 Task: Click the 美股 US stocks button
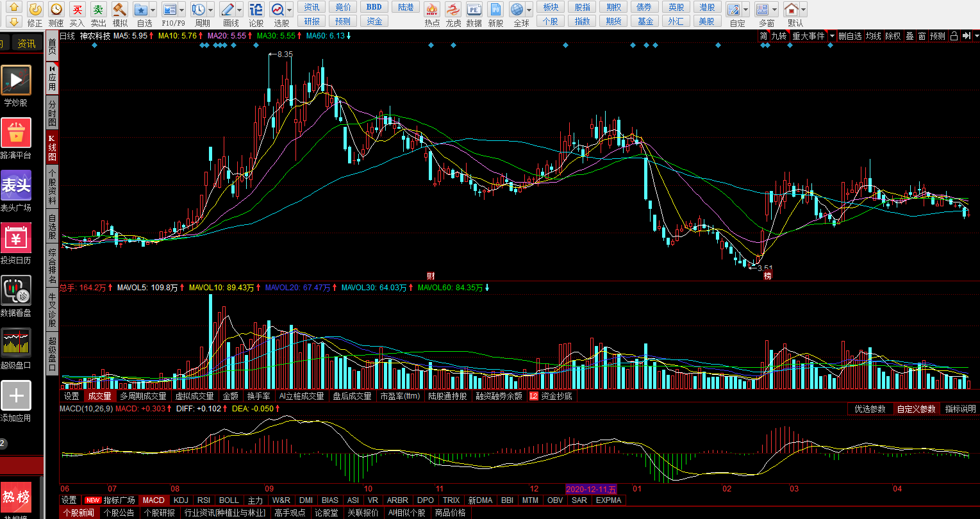pos(706,21)
